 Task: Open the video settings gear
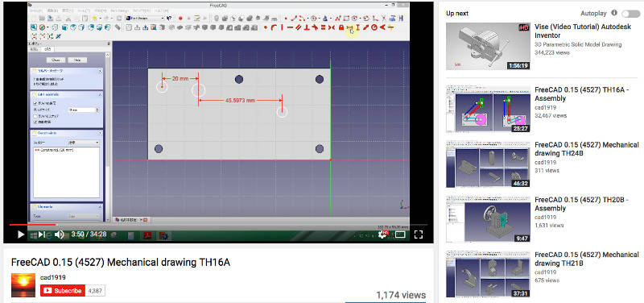[382, 235]
